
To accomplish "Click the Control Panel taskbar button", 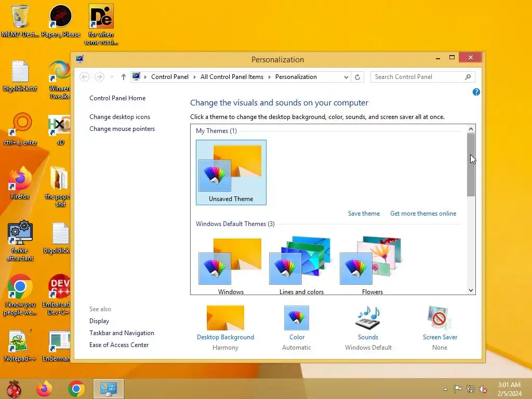I will pyautogui.click(x=109, y=389).
